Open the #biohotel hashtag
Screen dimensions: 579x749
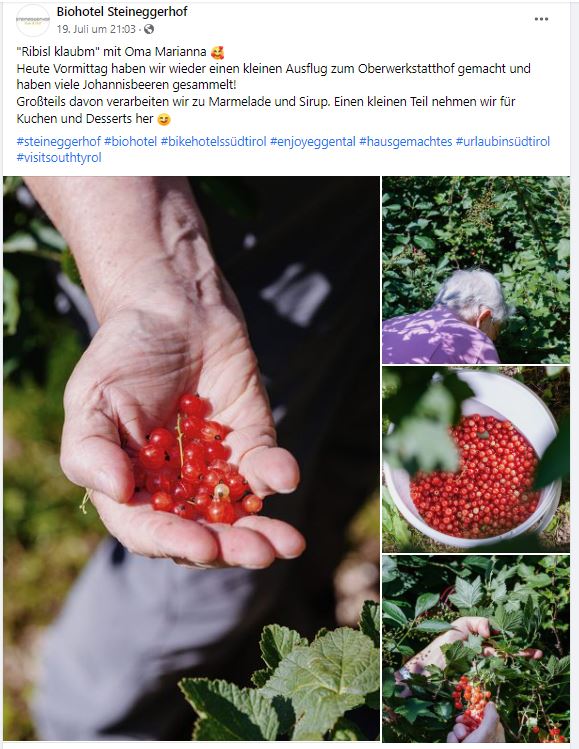pos(130,141)
